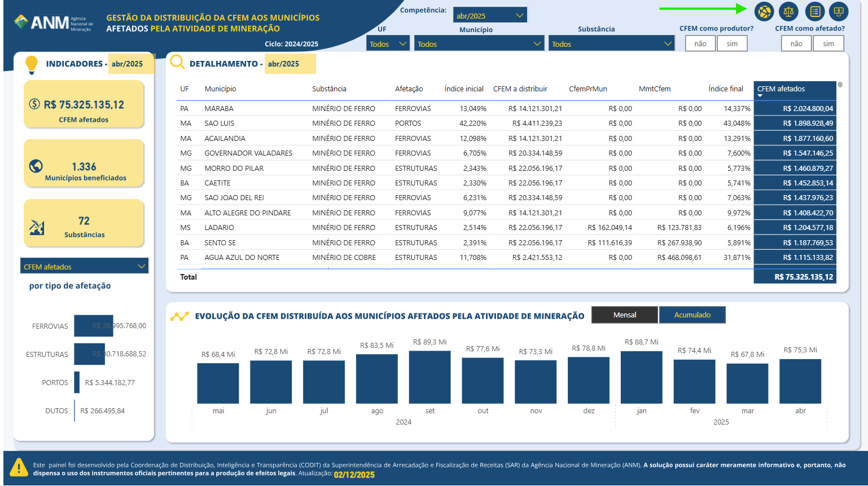Click the yellow globe navigation icon
868x486 pixels.
pyautogui.click(x=764, y=11)
